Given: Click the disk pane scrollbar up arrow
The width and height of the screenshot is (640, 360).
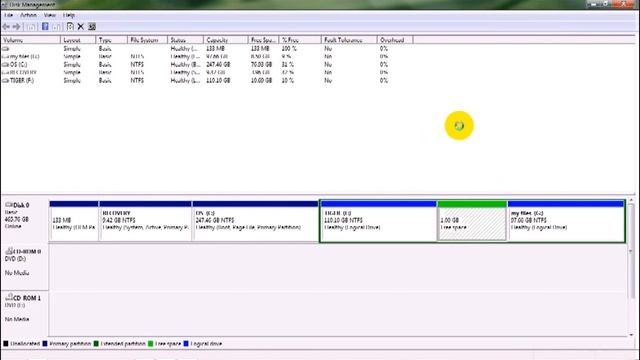Looking at the screenshot, I should (631, 201).
